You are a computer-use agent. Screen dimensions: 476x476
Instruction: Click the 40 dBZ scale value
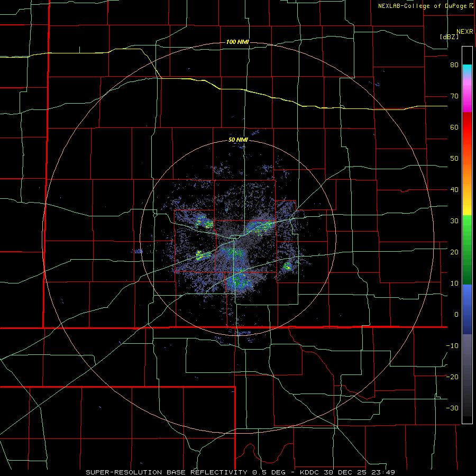point(454,190)
